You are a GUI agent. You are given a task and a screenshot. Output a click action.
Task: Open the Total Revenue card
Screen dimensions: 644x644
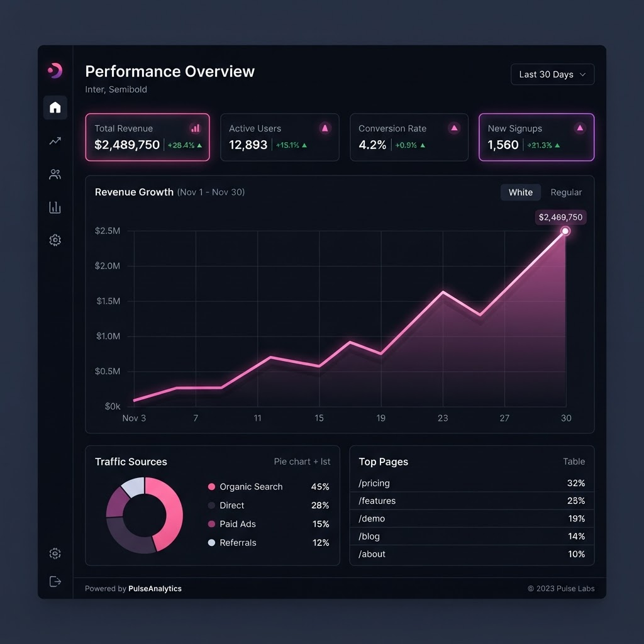147,137
